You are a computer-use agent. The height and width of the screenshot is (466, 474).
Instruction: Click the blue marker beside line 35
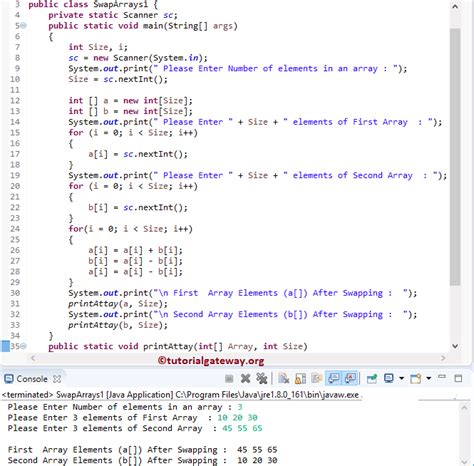6,346
